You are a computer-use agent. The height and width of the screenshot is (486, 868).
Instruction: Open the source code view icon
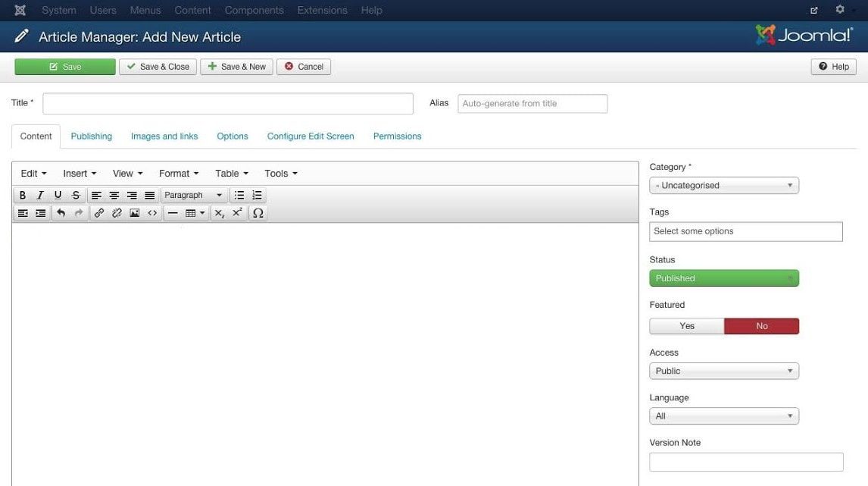[x=151, y=212]
